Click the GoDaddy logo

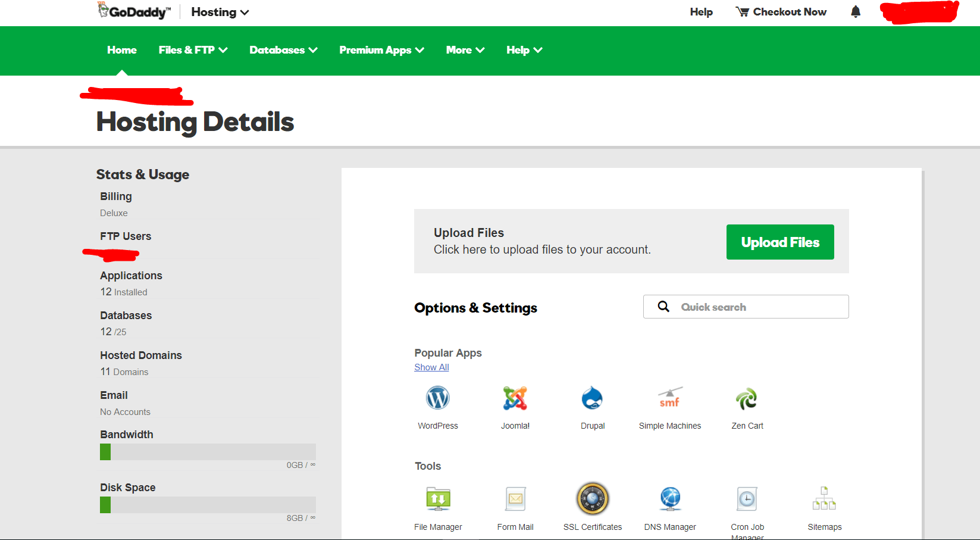pyautogui.click(x=134, y=11)
